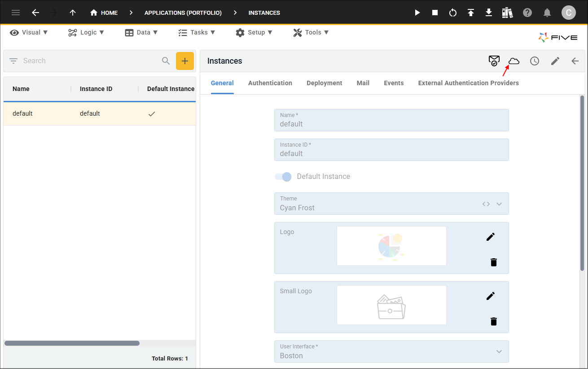Run the application with the play icon
Viewport: 588px width, 369px height.
pos(417,13)
